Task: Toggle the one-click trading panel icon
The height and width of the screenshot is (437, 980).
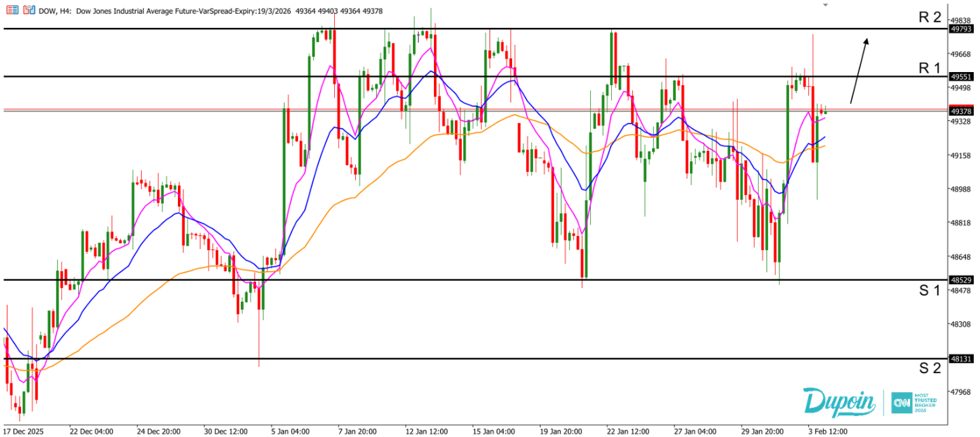Action: click(28, 11)
